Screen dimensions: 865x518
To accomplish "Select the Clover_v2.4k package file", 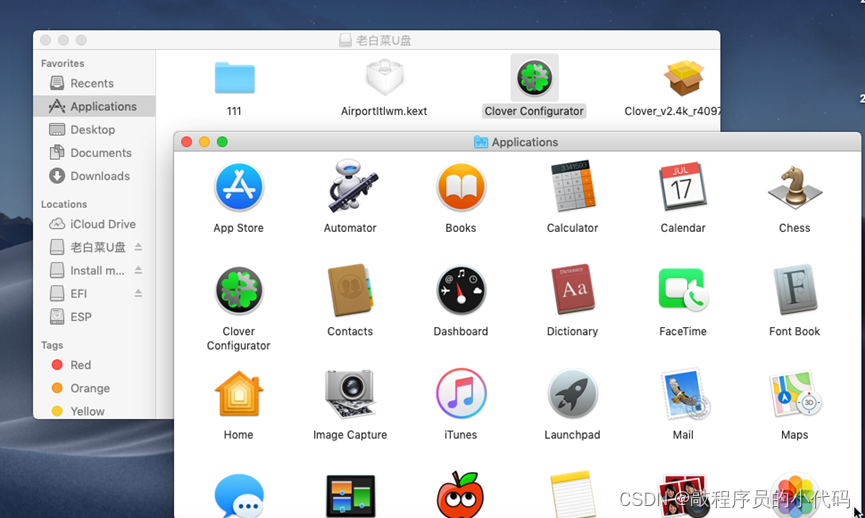I will coord(684,77).
